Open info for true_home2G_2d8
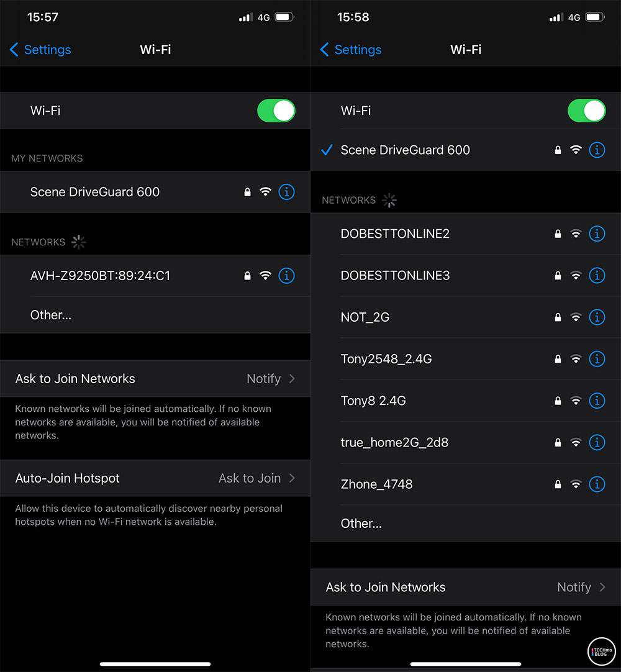 click(597, 442)
